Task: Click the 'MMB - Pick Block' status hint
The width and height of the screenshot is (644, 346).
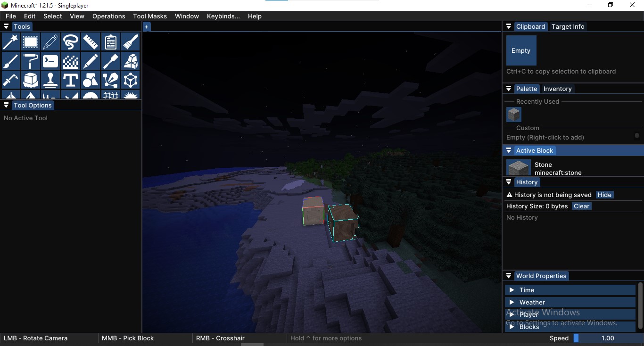Action: 128,338
